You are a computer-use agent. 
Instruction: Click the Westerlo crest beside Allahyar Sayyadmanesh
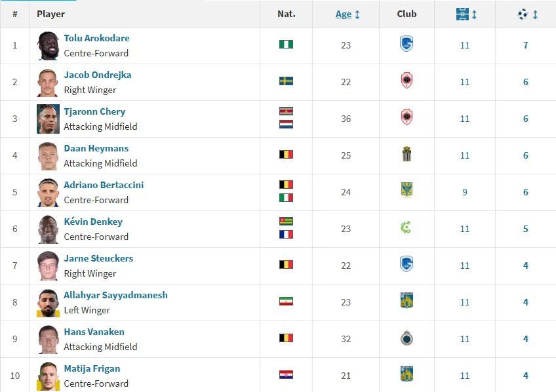coord(407,301)
